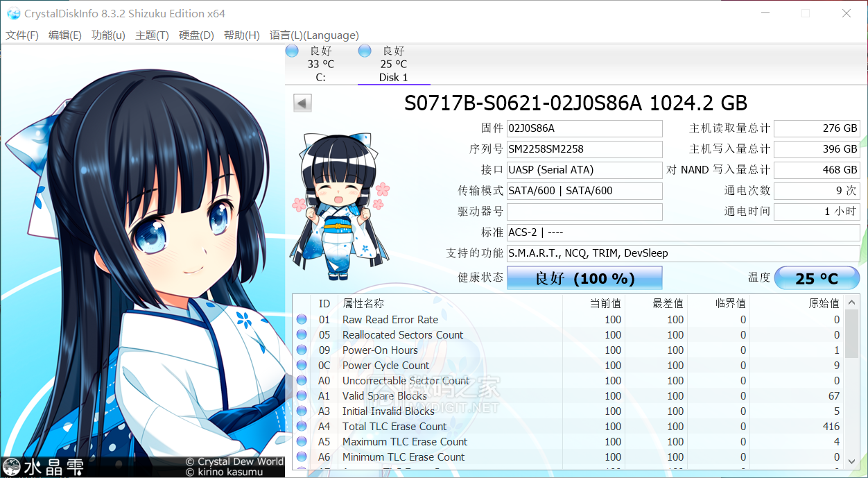Viewport: 868px width, 478px height.
Task: Click status orb for Power-On Hours
Action: pos(302,350)
